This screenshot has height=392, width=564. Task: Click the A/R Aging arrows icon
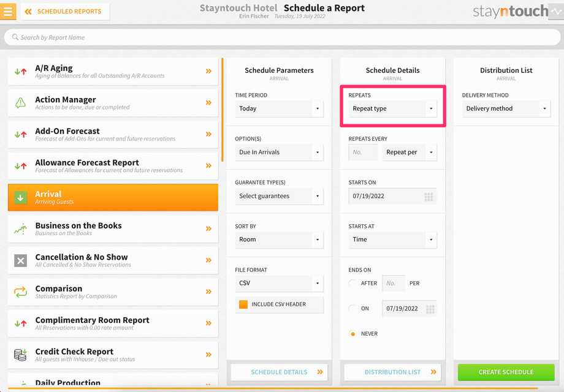[x=20, y=72]
